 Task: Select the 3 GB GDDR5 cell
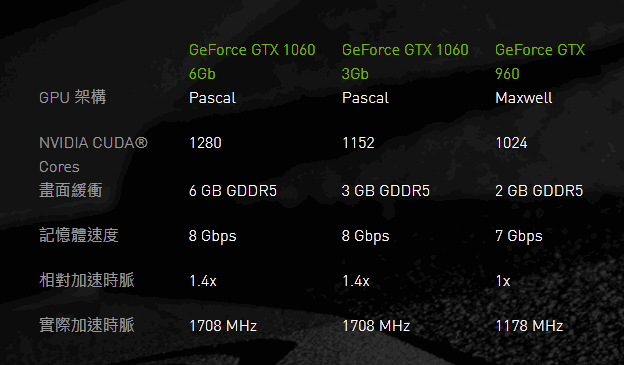pyautogui.click(x=386, y=191)
